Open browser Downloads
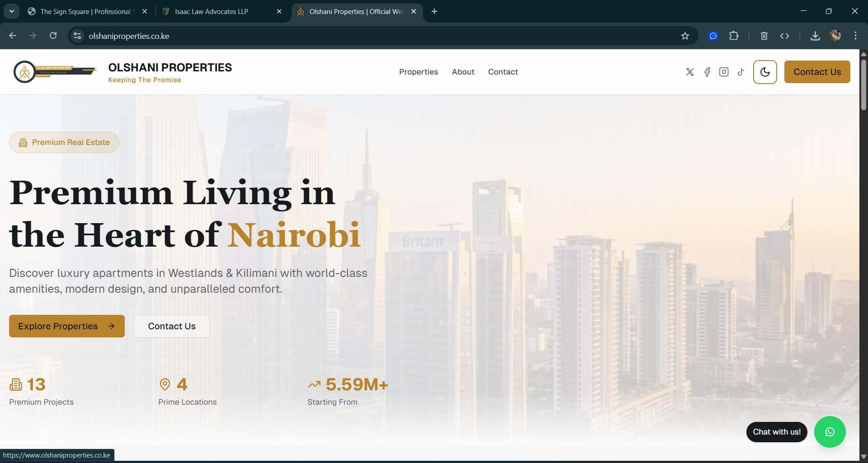The height and width of the screenshot is (463, 868). pyautogui.click(x=815, y=36)
